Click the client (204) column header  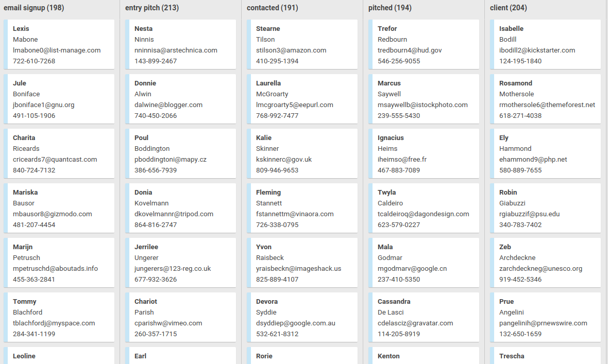pos(513,8)
